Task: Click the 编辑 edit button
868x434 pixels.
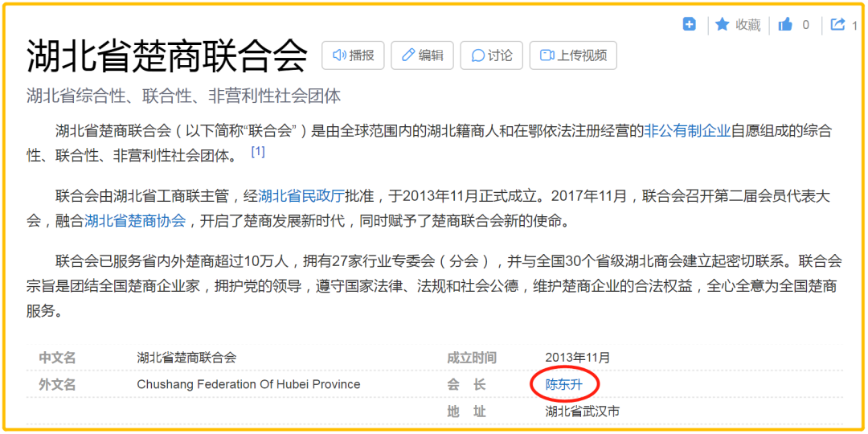Action: click(423, 55)
